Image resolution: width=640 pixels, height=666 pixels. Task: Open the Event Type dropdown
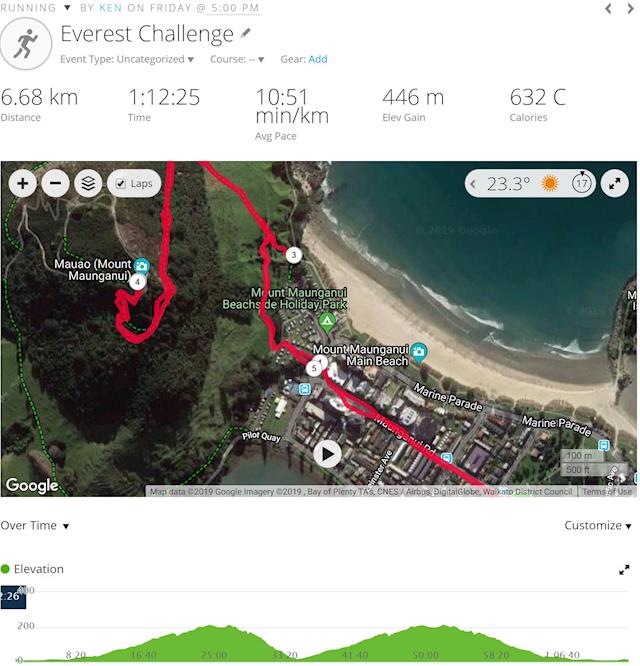tap(127, 59)
